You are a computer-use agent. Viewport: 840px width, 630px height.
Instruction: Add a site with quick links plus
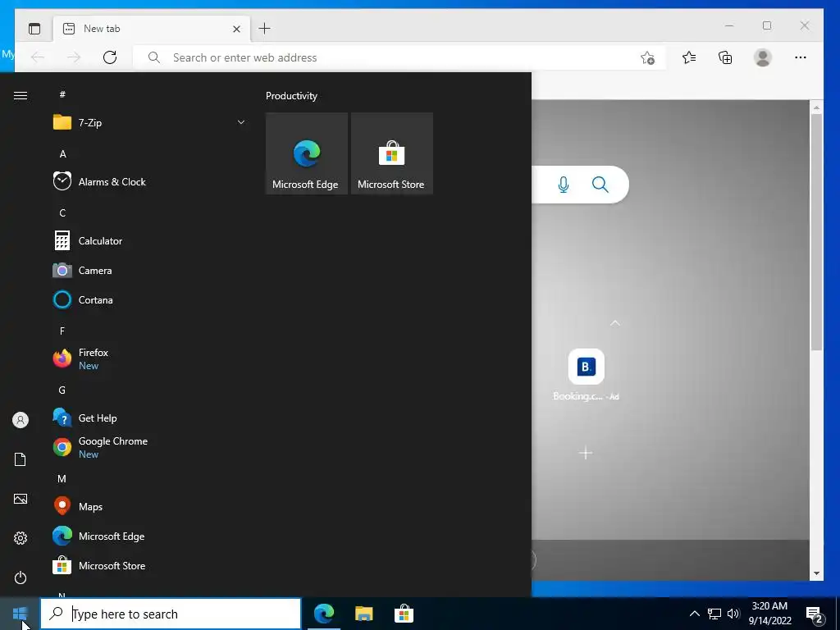point(586,453)
